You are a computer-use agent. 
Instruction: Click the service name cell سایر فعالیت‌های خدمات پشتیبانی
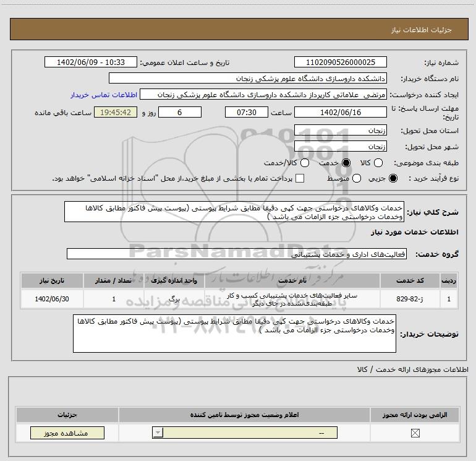[292, 299]
